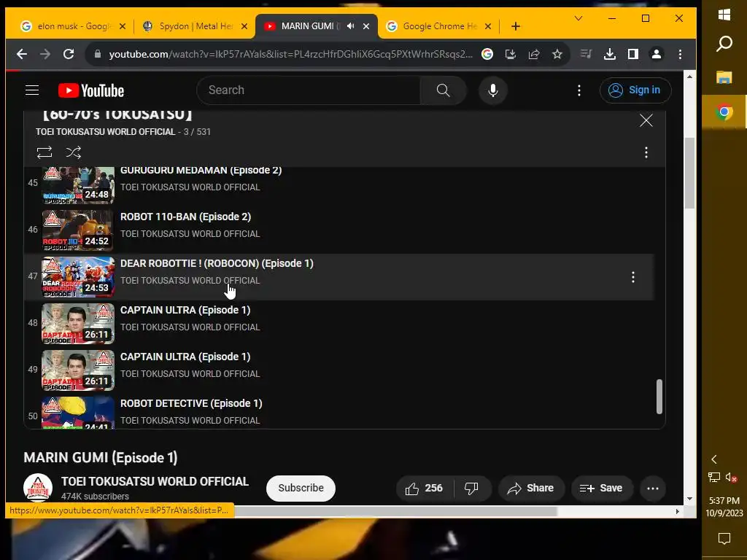This screenshot has width=747, height=560.
Task: Click the ROBOT 110-BAN thumbnail
Action: pos(78,230)
